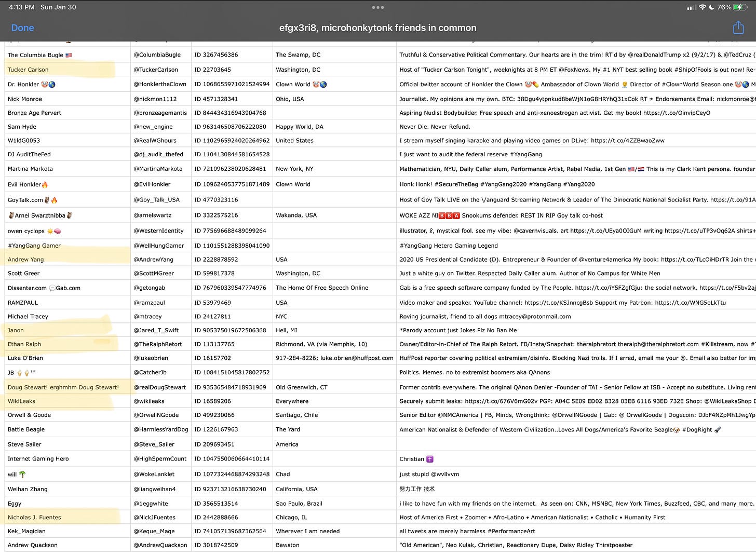This screenshot has width=756, height=555.
Task: Click 'just stupid @wvllvvm' bio text
Action: 429,474
